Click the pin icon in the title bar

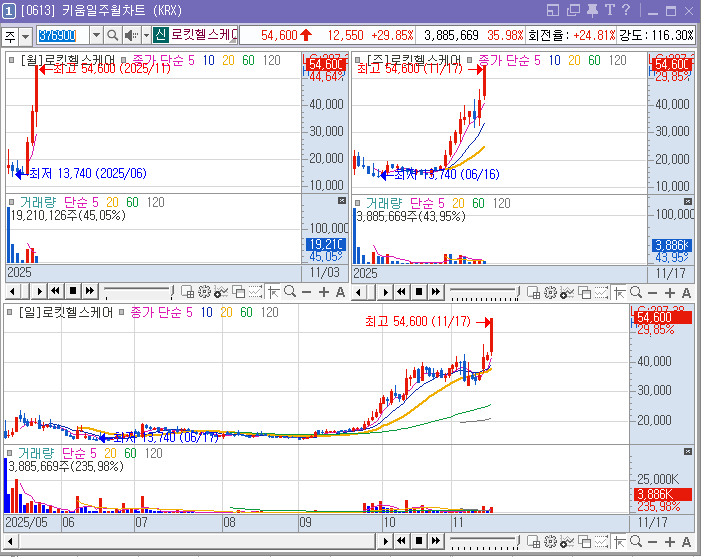point(593,10)
